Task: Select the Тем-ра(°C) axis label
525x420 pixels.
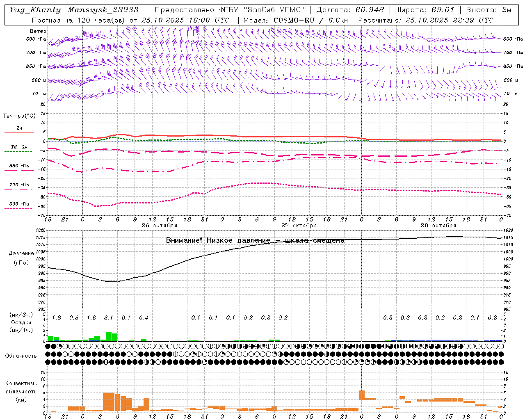Action: coord(19,116)
